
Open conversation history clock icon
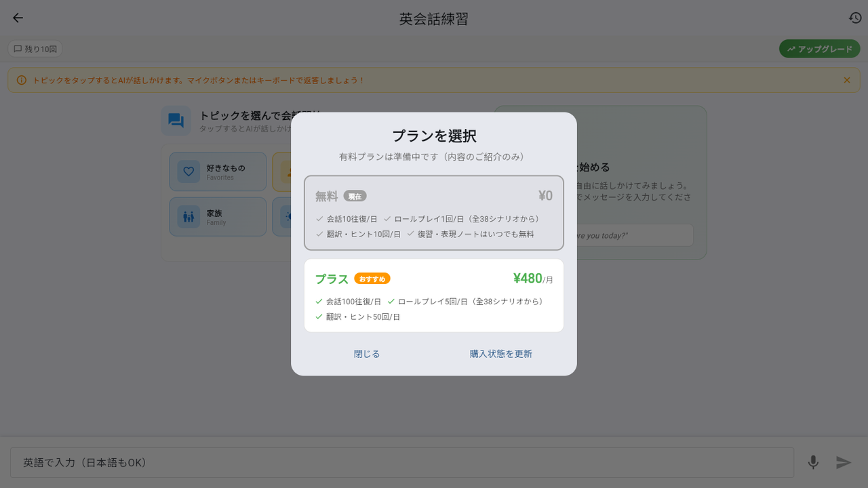tap(855, 18)
